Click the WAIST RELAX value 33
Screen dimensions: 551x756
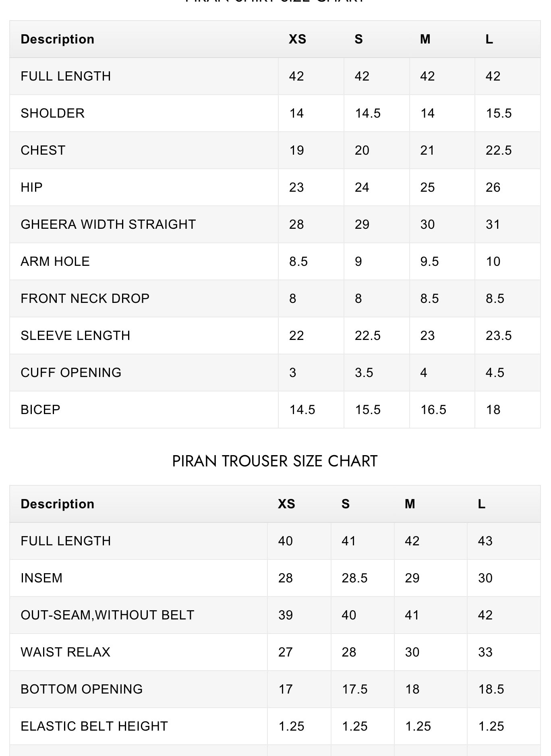pos(485,652)
